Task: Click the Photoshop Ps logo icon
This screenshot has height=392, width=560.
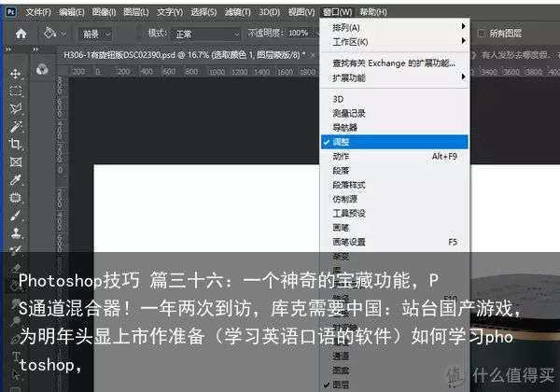Action: pyautogui.click(x=10, y=12)
